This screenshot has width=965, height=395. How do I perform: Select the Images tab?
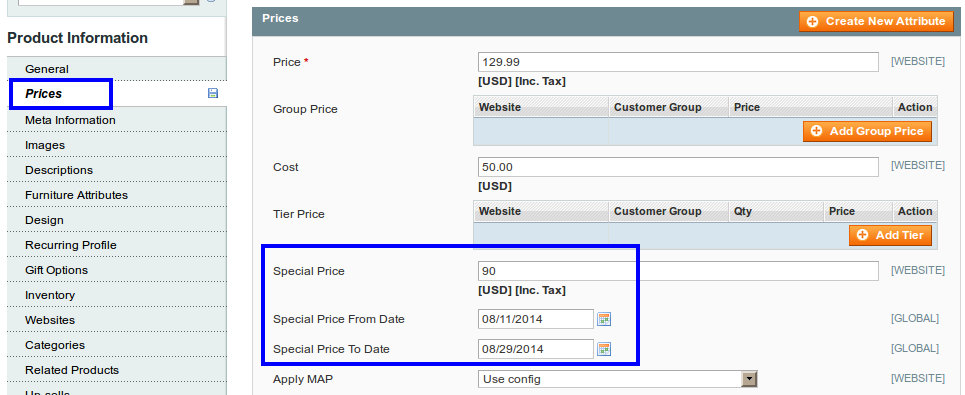pyautogui.click(x=117, y=145)
